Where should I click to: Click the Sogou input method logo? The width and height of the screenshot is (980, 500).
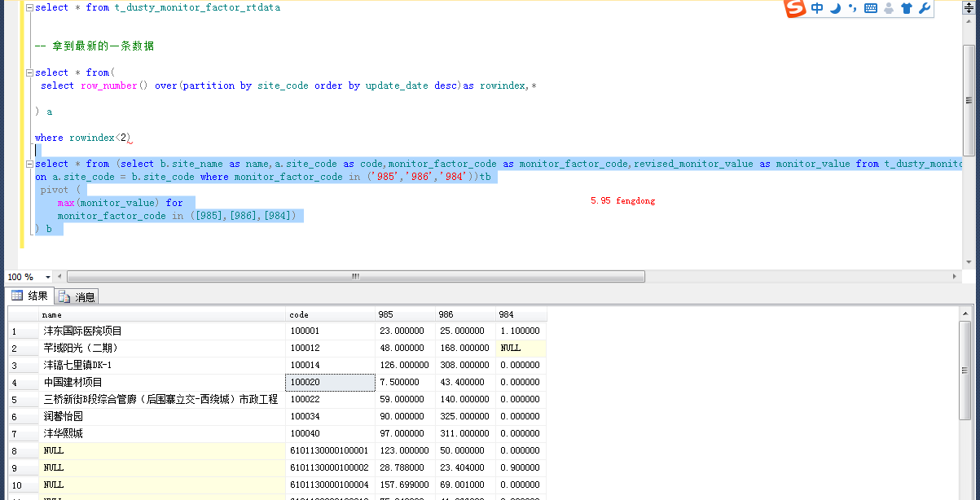795,9
